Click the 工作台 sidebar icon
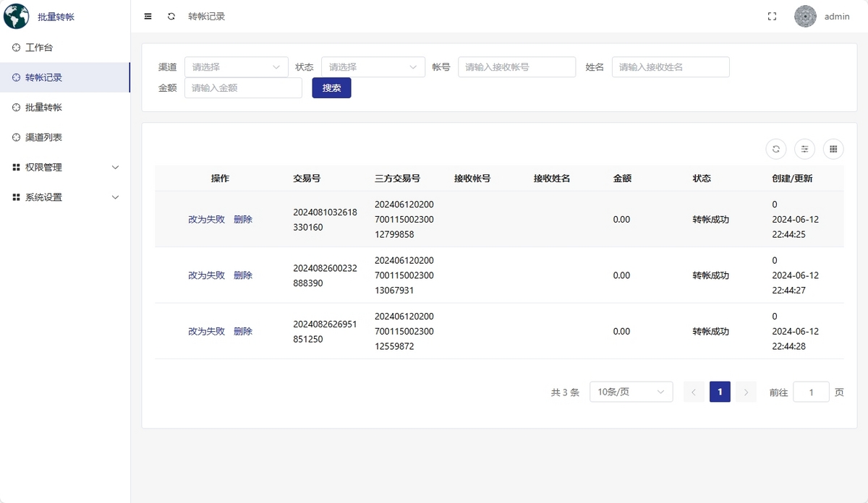The width and height of the screenshot is (868, 503). click(x=17, y=48)
